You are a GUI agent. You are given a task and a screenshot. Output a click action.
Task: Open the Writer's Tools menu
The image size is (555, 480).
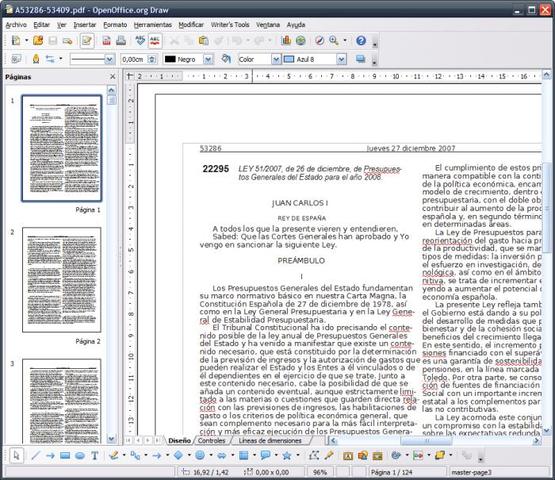[230, 25]
